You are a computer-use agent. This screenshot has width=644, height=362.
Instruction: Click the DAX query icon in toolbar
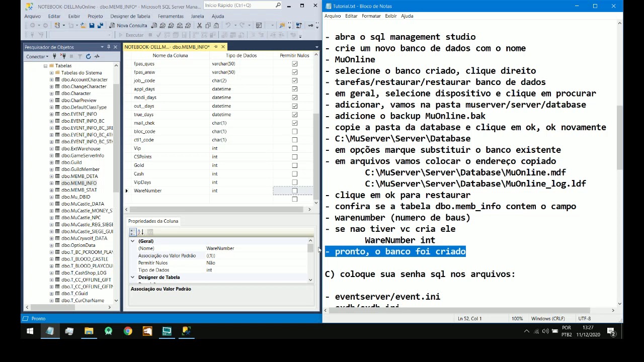187,25
